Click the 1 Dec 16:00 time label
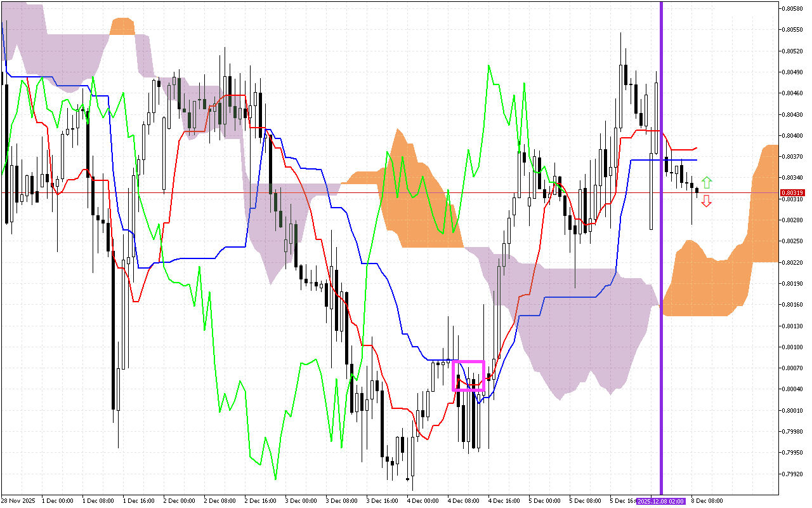 tap(138, 501)
